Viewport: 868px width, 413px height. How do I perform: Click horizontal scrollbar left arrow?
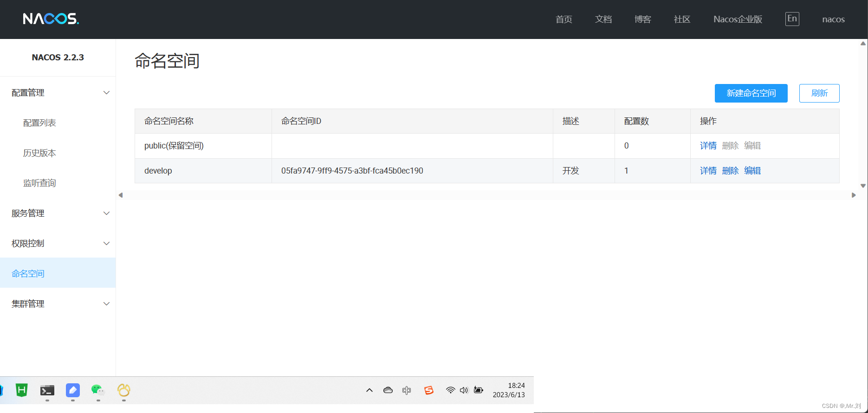click(121, 195)
